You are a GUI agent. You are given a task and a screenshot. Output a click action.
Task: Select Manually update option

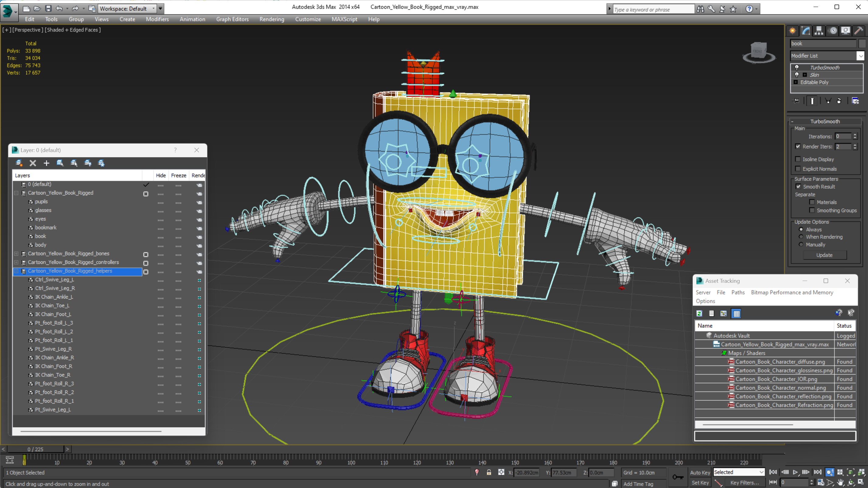801,244
